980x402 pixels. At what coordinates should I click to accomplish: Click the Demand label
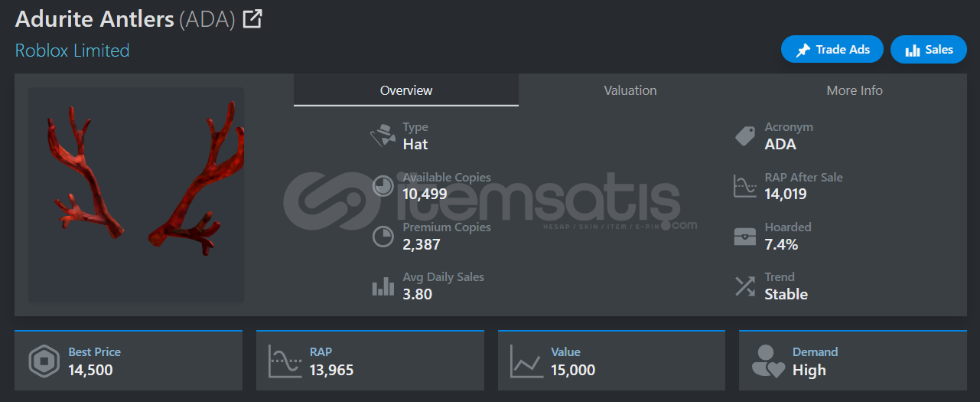[x=815, y=351]
